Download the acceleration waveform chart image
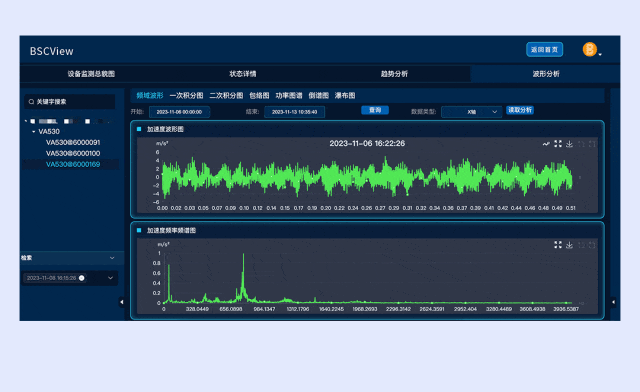This screenshot has height=392, width=640. (569, 144)
